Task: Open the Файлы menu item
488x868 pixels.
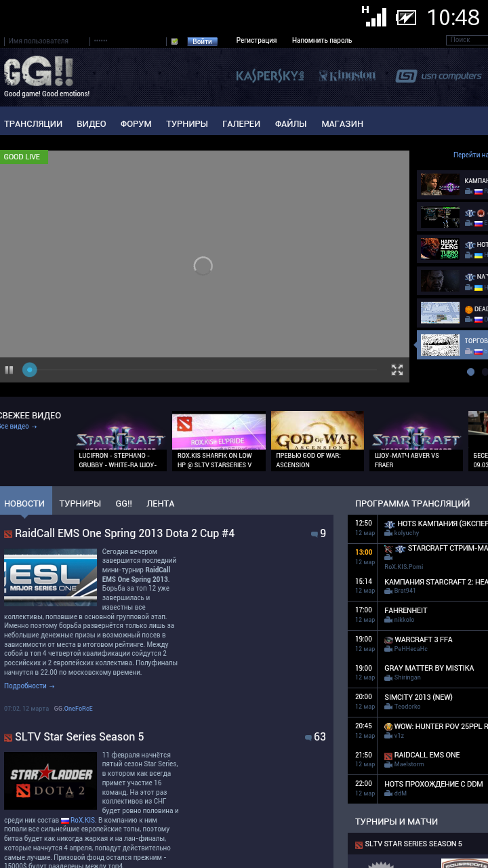Action: pyautogui.click(x=291, y=124)
